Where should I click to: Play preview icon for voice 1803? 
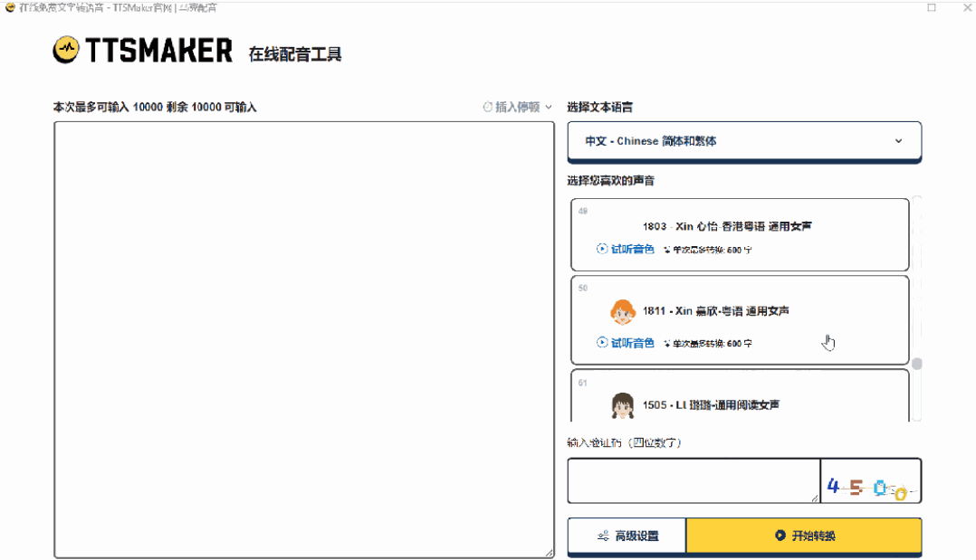point(602,249)
